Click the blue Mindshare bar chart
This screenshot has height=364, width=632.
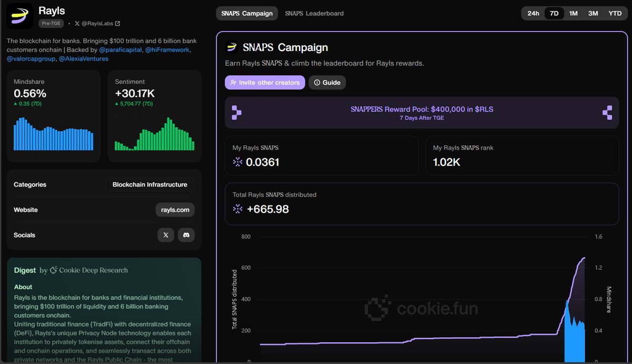click(53, 134)
